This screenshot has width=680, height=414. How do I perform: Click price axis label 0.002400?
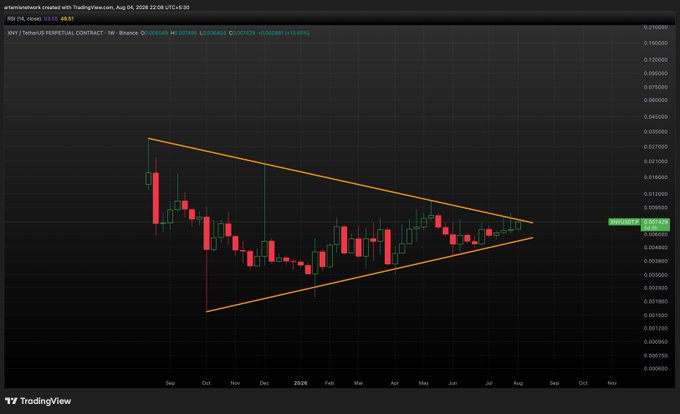click(656, 288)
